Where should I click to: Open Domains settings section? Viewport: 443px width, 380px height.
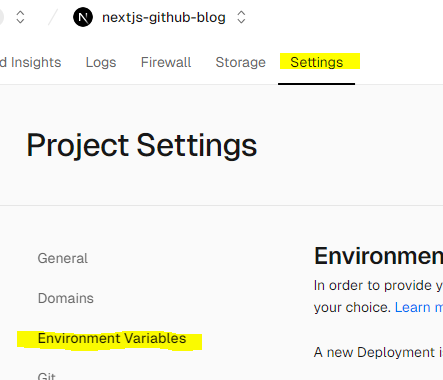66,298
